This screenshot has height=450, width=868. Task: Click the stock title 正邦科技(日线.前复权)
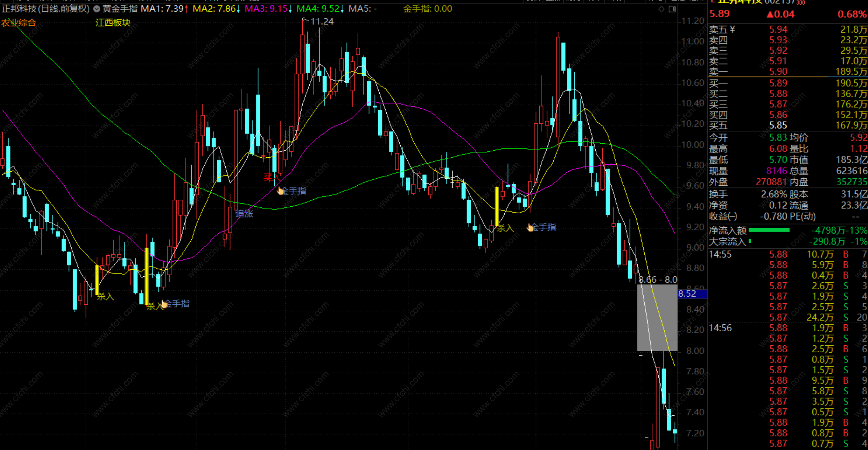(x=46, y=9)
